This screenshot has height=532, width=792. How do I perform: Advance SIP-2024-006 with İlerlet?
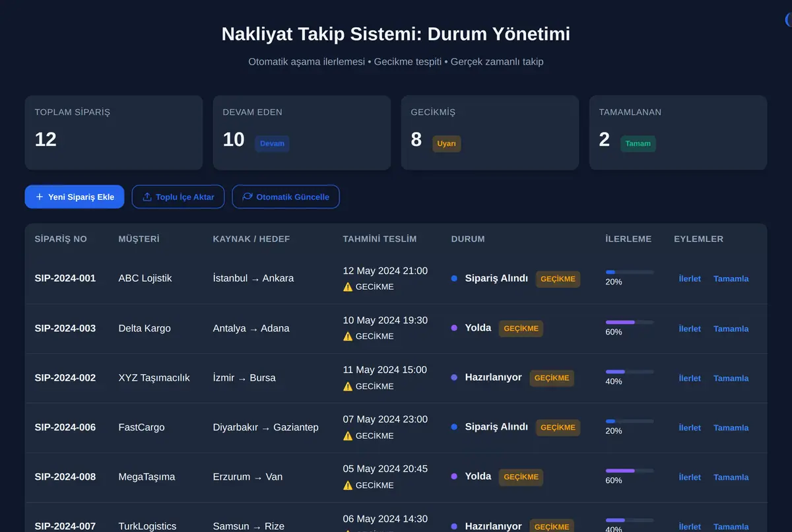[690, 428]
